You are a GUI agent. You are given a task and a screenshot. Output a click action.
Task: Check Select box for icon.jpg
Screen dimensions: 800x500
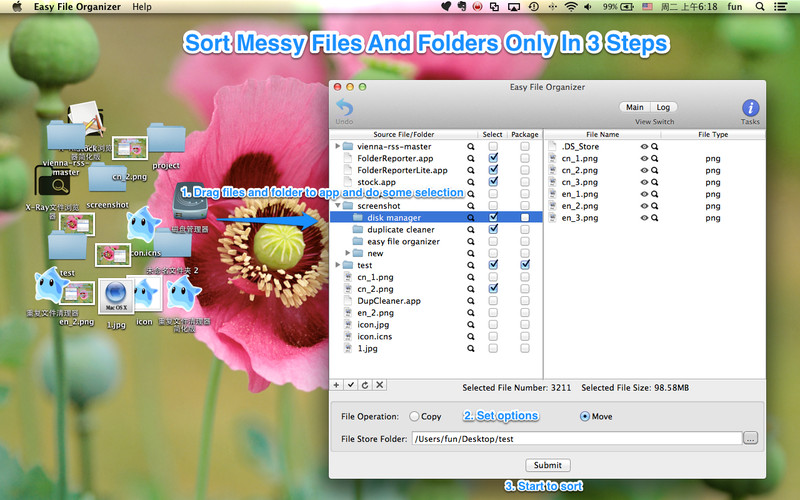(493, 324)
